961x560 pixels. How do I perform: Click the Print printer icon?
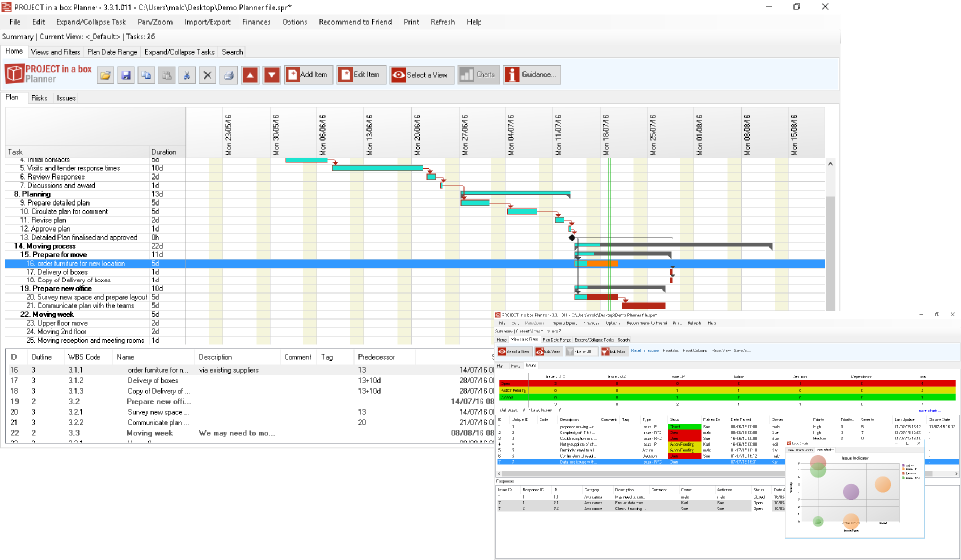(228, 75)
